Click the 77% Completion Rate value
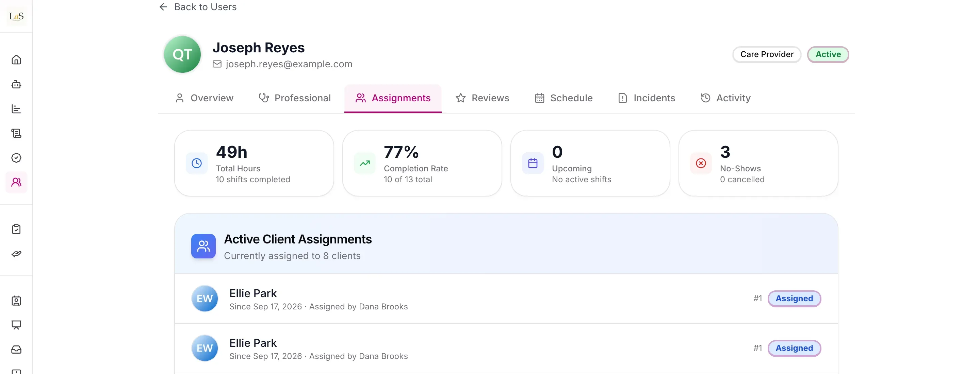980x374 pixels. 402,152
